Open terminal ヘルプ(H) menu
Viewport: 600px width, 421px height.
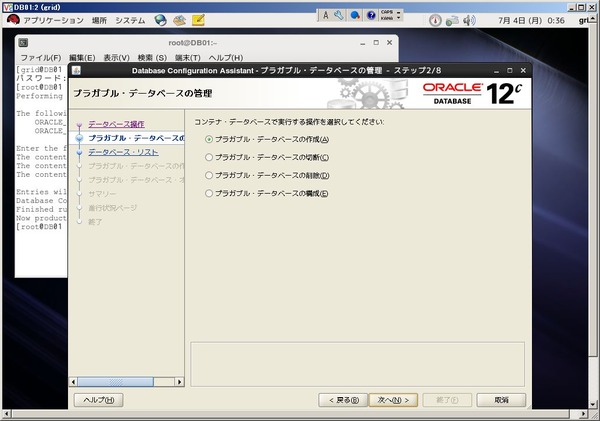pos(226,58)
